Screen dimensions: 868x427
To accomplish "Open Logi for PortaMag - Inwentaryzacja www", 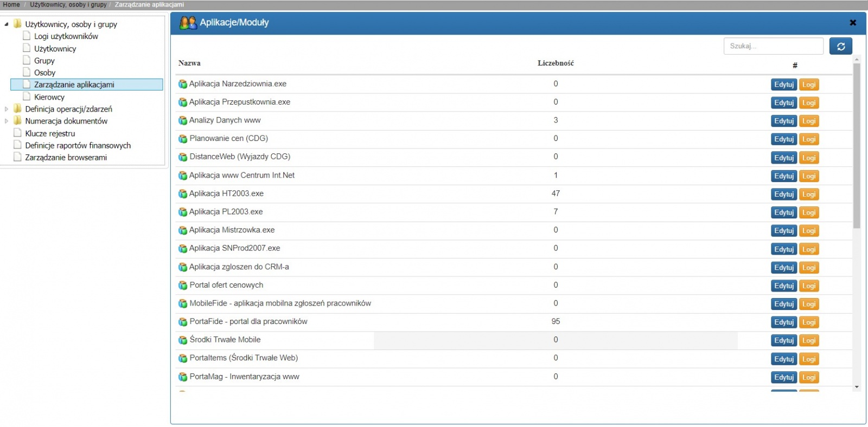I will (809, 377).
